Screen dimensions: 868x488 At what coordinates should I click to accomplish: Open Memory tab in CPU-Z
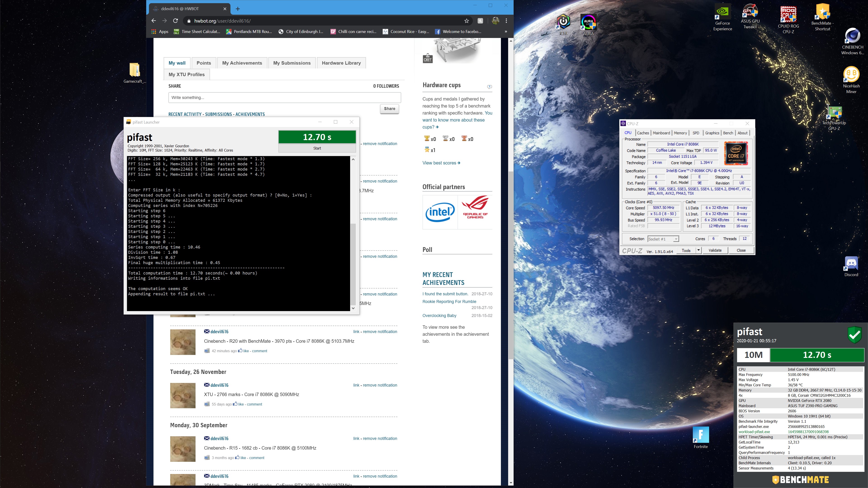pyautogui.click(x=680, y=133)
